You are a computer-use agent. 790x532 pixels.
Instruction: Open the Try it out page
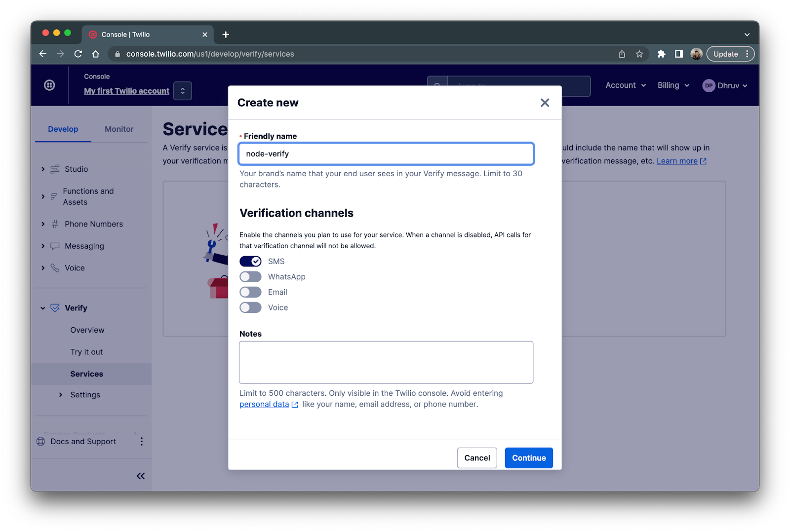point(86,352)
